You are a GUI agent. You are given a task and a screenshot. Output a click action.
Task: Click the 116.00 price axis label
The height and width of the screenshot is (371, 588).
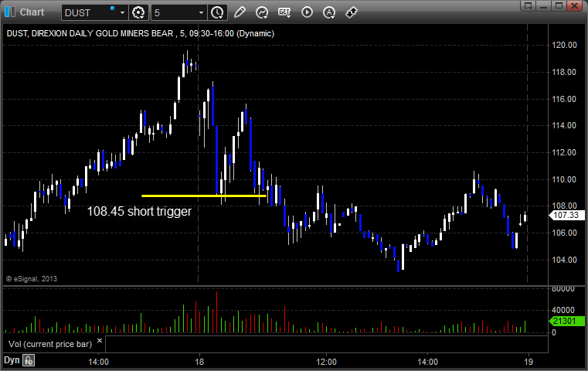click(x=564, y=99)
